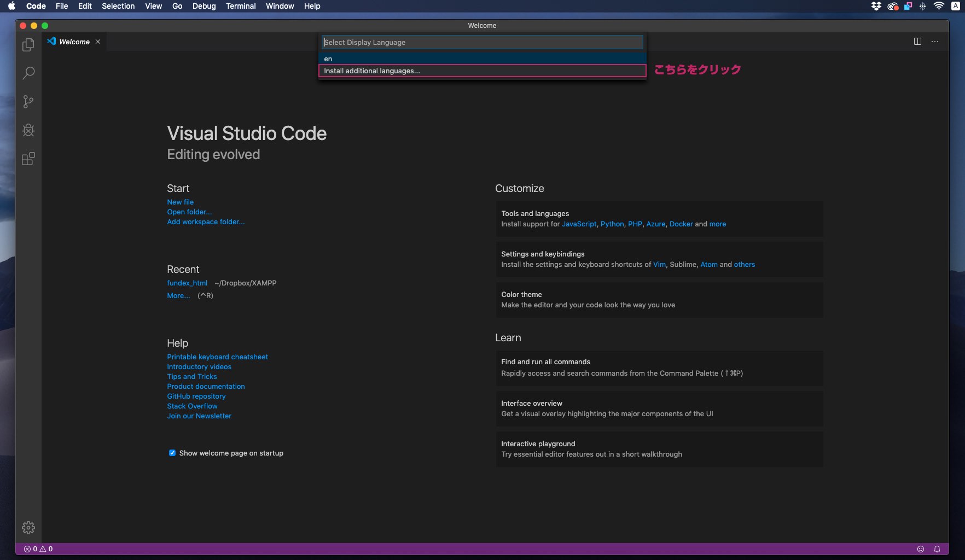Open the editor More Actions ellipsis
This screenshot has height=560, width=965.
tap(935, 42)
